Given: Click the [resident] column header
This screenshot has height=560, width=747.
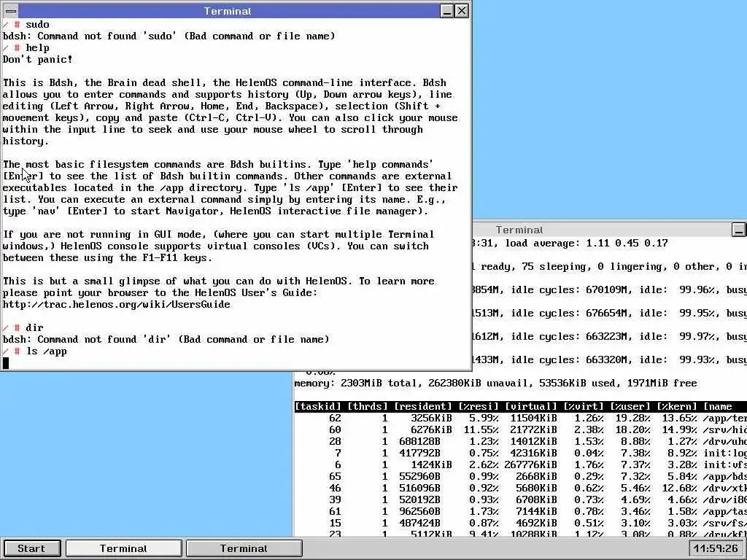Looking at the screenshot, I should point(423,407).
